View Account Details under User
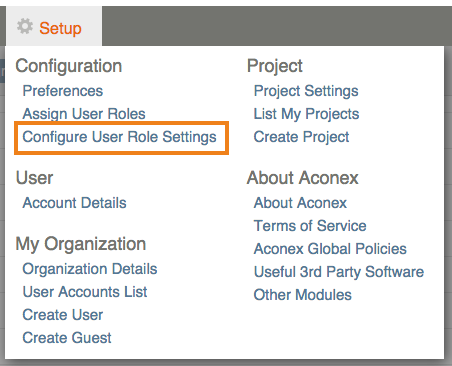 (74, 203)
